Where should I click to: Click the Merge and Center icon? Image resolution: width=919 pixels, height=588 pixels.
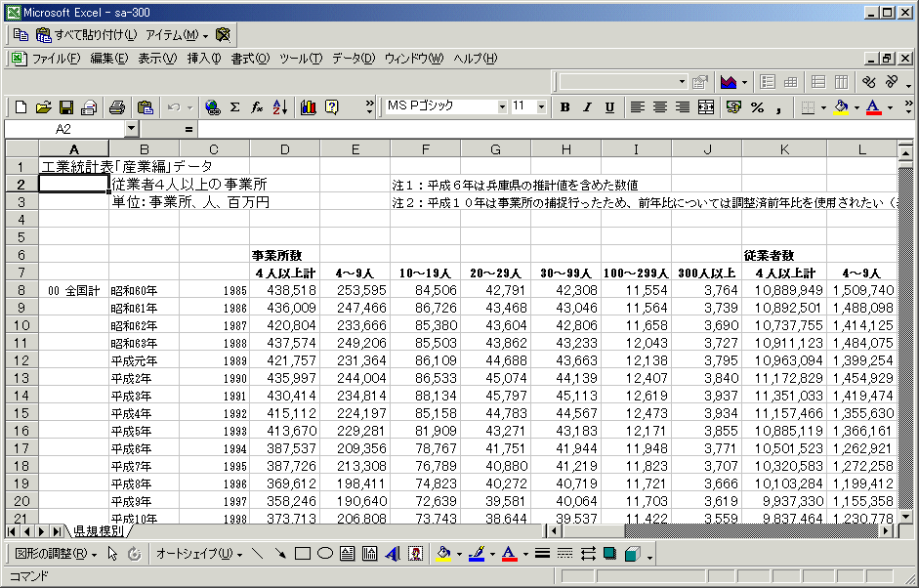pyautogui.click(x=706, y=107)
